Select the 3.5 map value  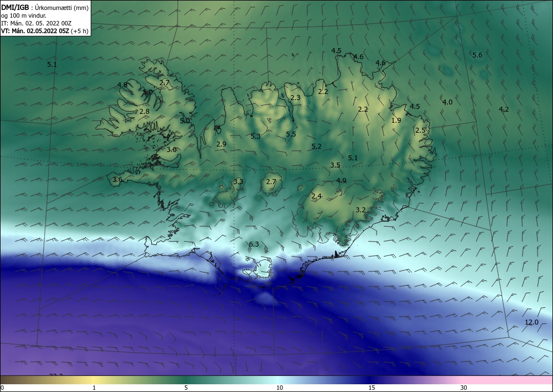click(335, 165)
